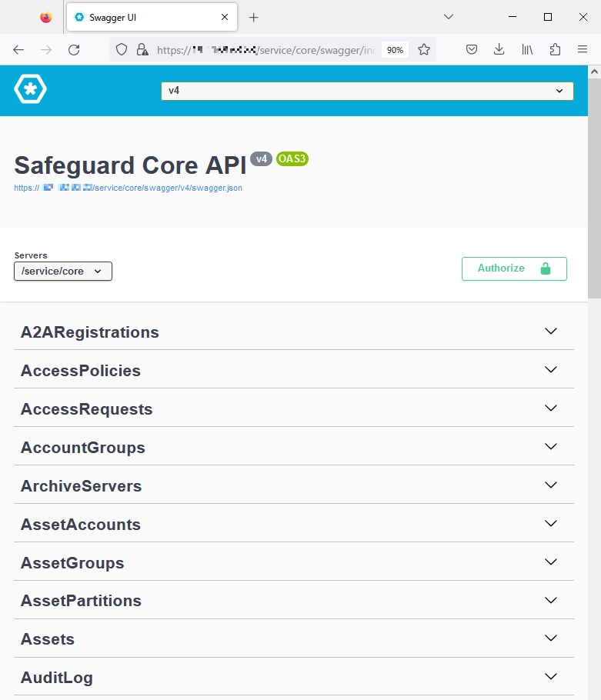This screenshot has height=700, width=601.
Task: Click the ArchiveServers heading text
Action: (82, 485)
